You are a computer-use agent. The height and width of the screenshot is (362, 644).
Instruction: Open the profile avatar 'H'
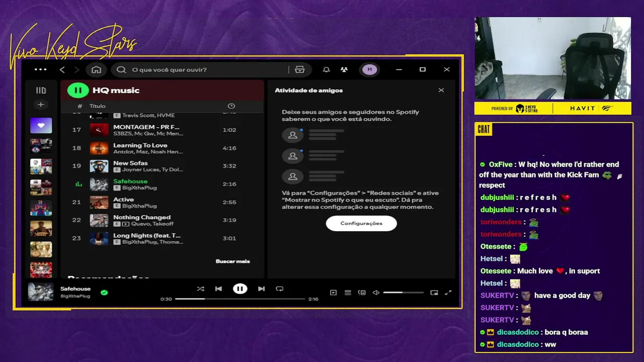370,69
